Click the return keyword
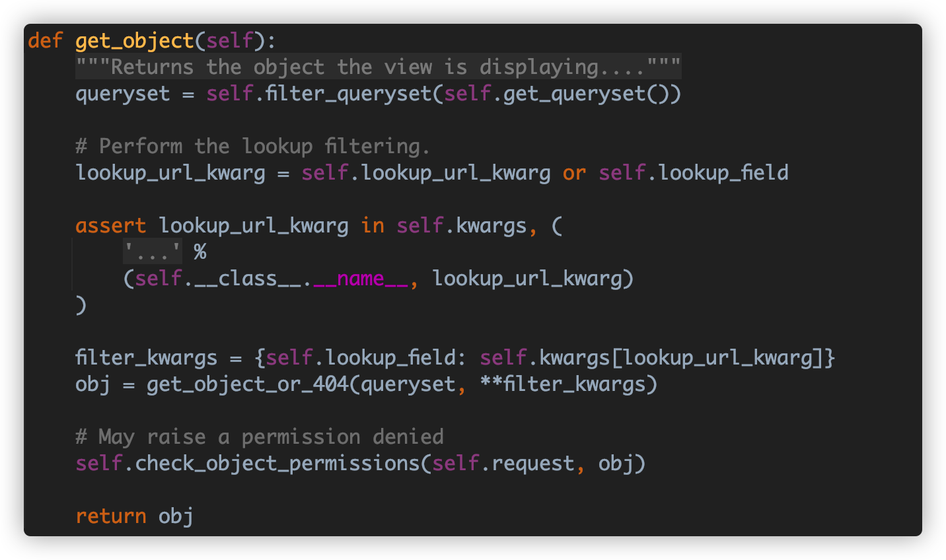This screenshot has height=560, width=946. point(110,516)
